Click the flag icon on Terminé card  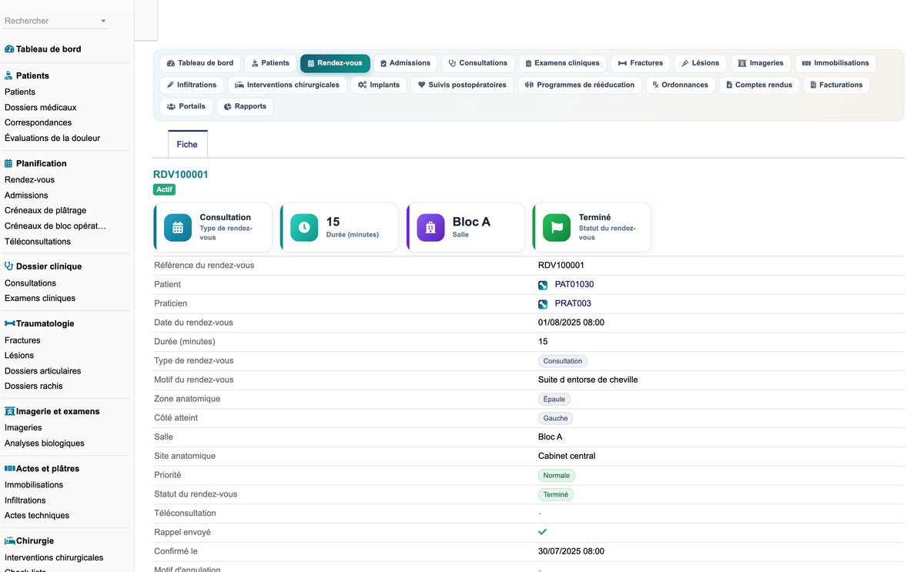(x=557, y=227)
